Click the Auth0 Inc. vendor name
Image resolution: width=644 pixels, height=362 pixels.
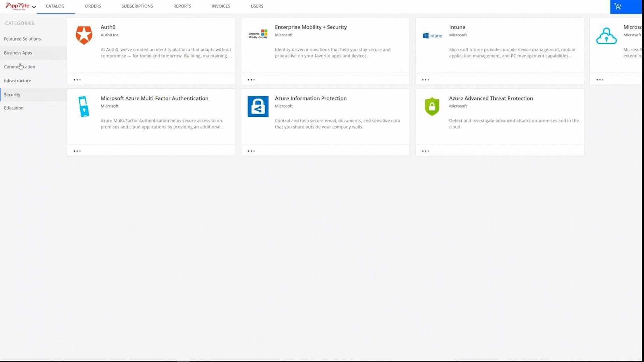[110, 35]
